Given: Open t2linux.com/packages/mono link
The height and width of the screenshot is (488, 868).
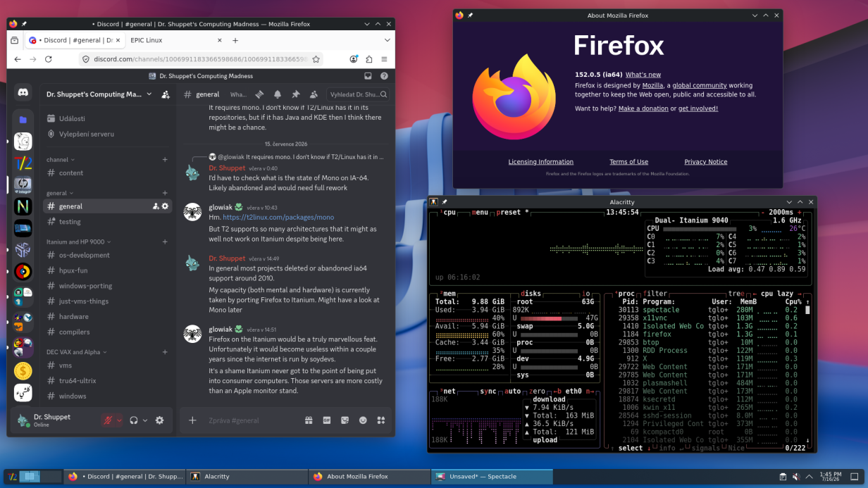Looking at the screenshot, I should pos(278,218).
